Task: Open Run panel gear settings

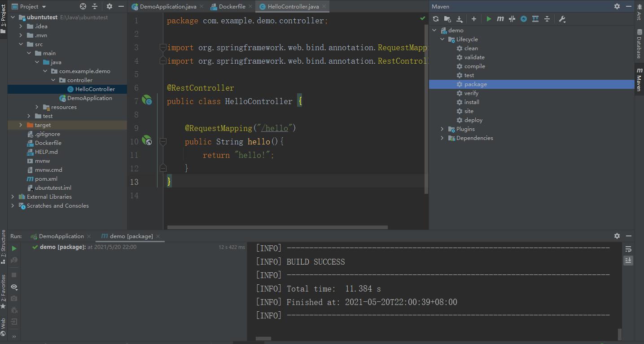Action: tap(617, 236)
